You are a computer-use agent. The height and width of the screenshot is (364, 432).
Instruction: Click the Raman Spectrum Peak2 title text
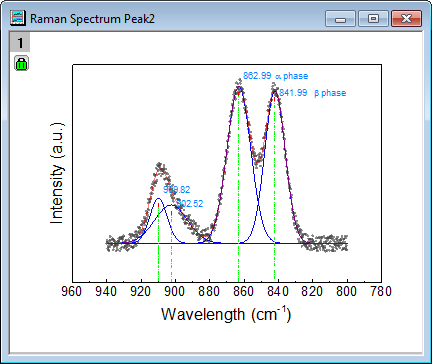click(92, 19)
